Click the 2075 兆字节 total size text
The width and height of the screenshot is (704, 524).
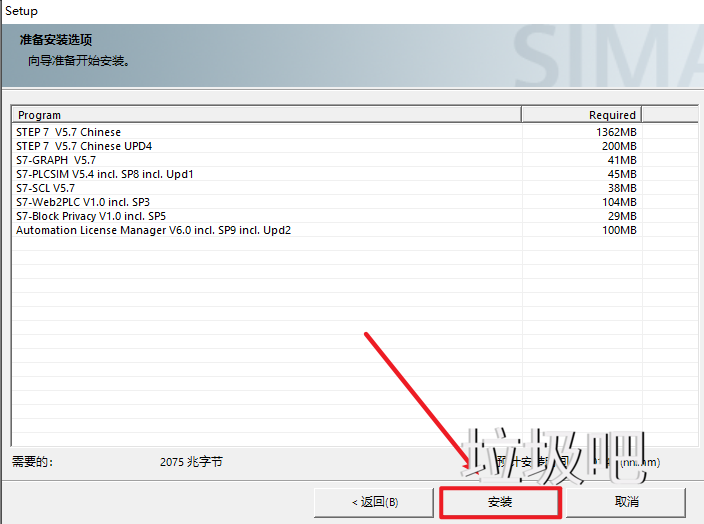[191, 462]
